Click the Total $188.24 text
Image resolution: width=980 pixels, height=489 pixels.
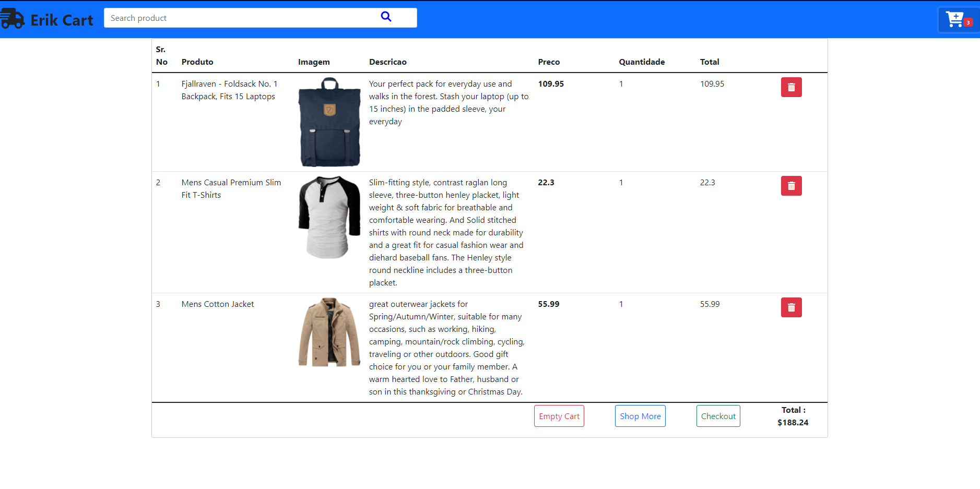793,416
